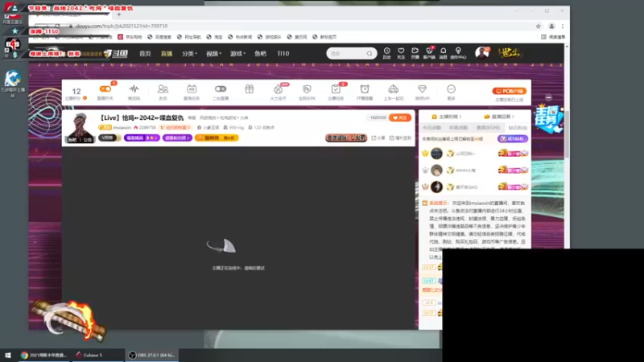Open user avatar in Douyu header
This screenshot has height=362, width=644.
[x=481, y=53]
